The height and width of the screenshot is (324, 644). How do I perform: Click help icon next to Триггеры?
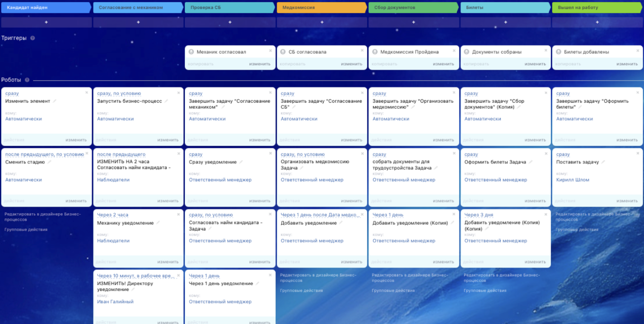point(33,38)
